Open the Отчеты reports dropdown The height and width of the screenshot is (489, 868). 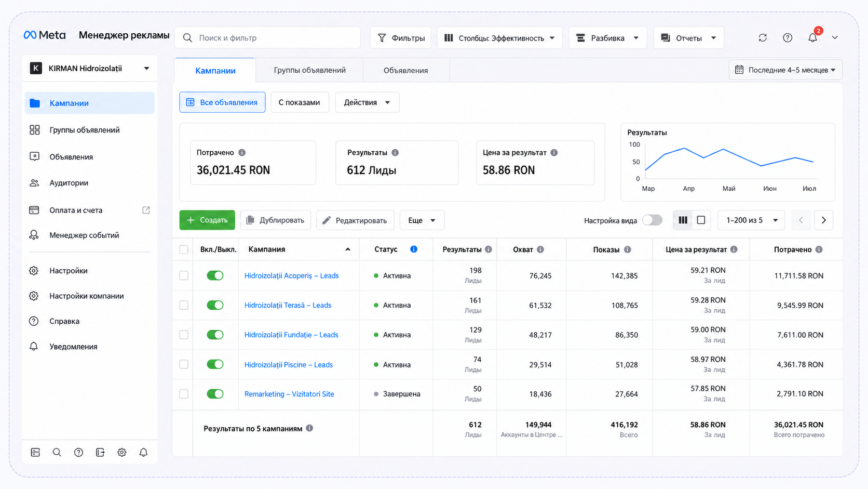pyautogui.click(x=688, y=38)
